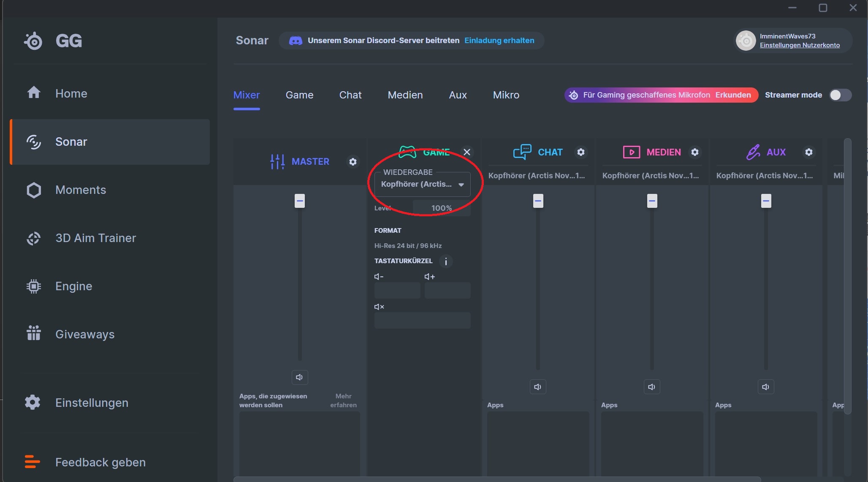Close the Game channel panel
This screenshot has height=482, width=868.
point(467,152)
